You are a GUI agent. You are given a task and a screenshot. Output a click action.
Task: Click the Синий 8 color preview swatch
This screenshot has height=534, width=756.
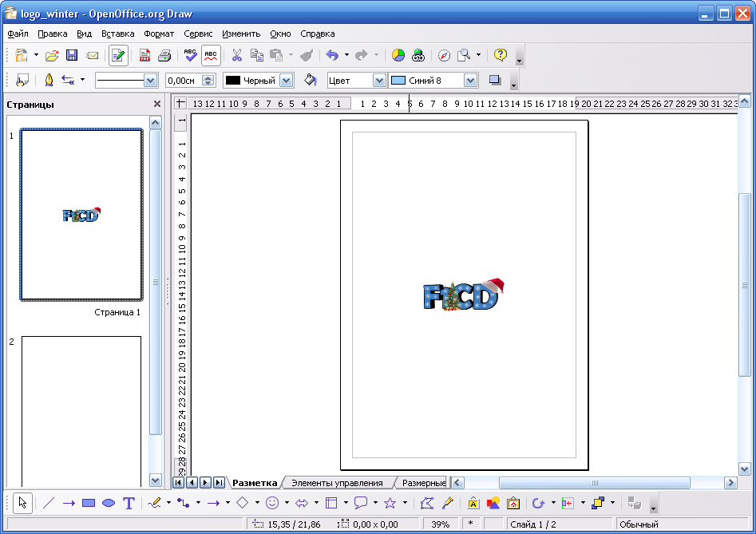398,81
